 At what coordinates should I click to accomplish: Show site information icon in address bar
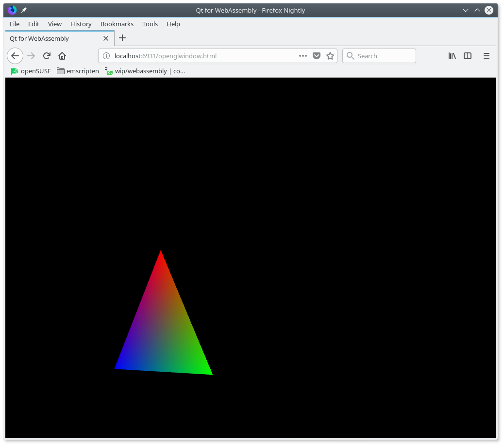pyautogui.click(x=106, y=56)
